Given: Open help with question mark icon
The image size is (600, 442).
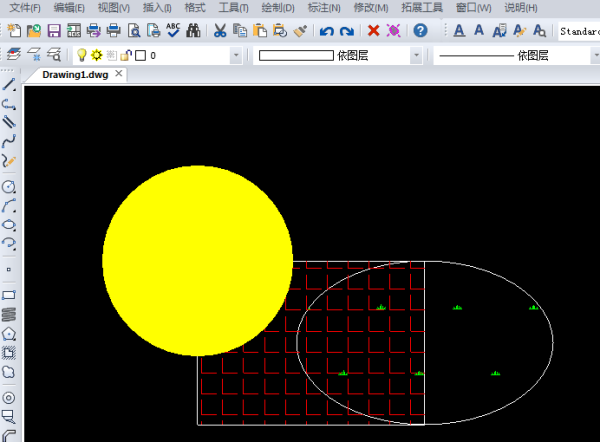Looking at the screenshot, I should 420,30.
